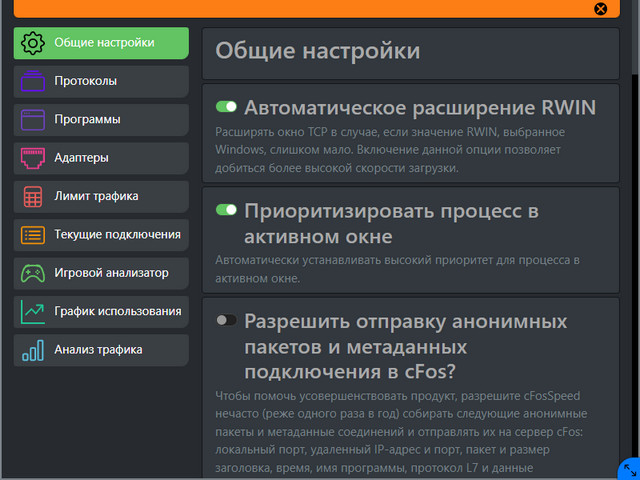The width and height of the screenshot is (640, 480).
Task: Close the orange banner with X button
Action: tap(600, 9)
